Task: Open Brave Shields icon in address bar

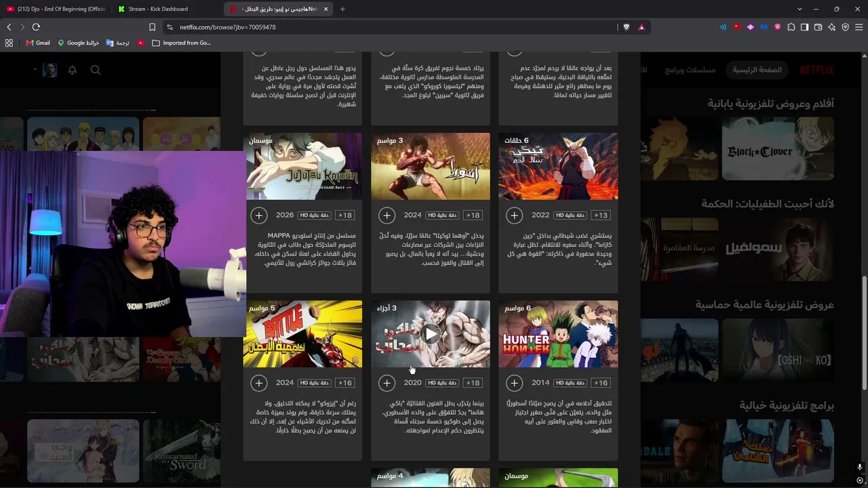Action: tap(627, 27)
